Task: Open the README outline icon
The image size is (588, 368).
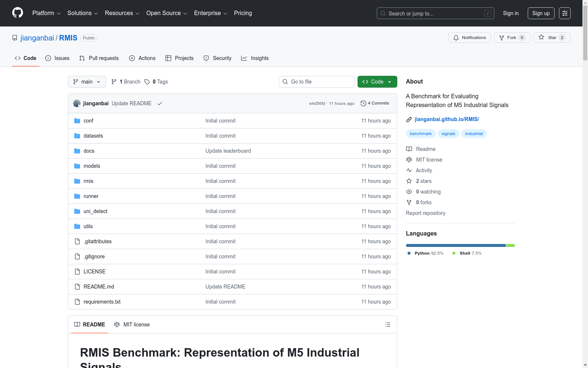Action: [388, 325]
